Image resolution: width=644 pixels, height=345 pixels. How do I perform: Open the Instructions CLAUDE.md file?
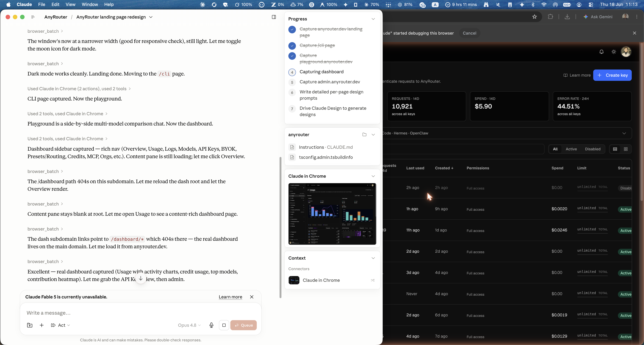tap(325, 147)
